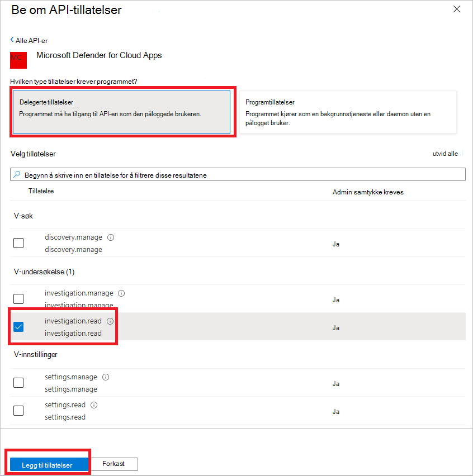Click the info icon beside settings.manage
473x476 pixels.
[106, 377]
